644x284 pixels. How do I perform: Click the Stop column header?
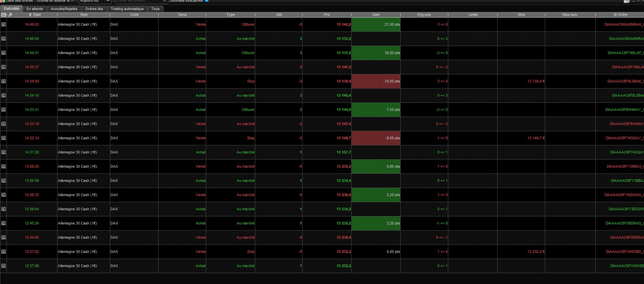pos(521,15)
